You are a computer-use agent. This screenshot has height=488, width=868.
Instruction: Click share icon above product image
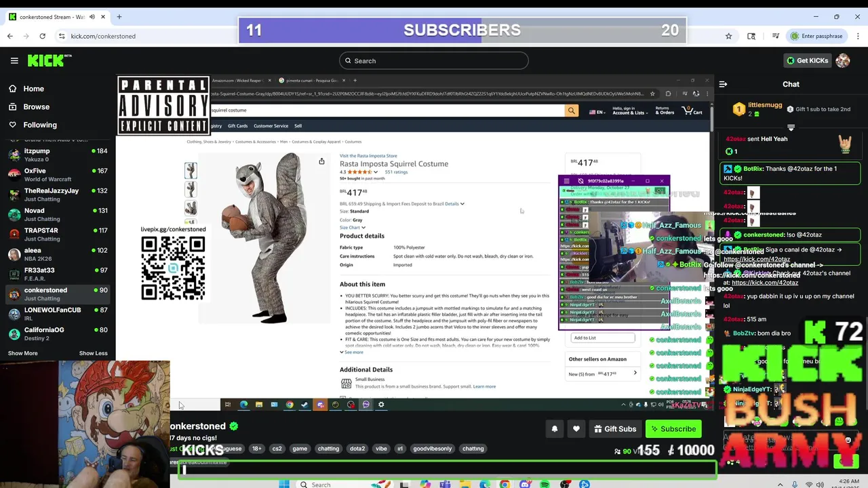coord(321,161)
